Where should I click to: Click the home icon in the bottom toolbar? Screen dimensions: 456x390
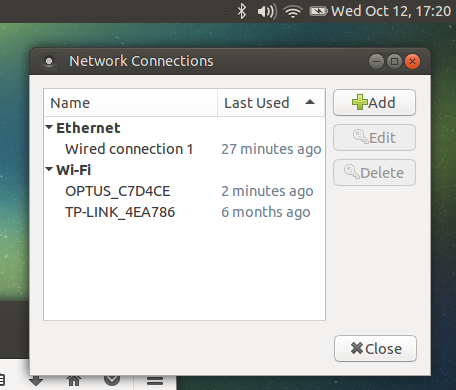tap(74, 380)
